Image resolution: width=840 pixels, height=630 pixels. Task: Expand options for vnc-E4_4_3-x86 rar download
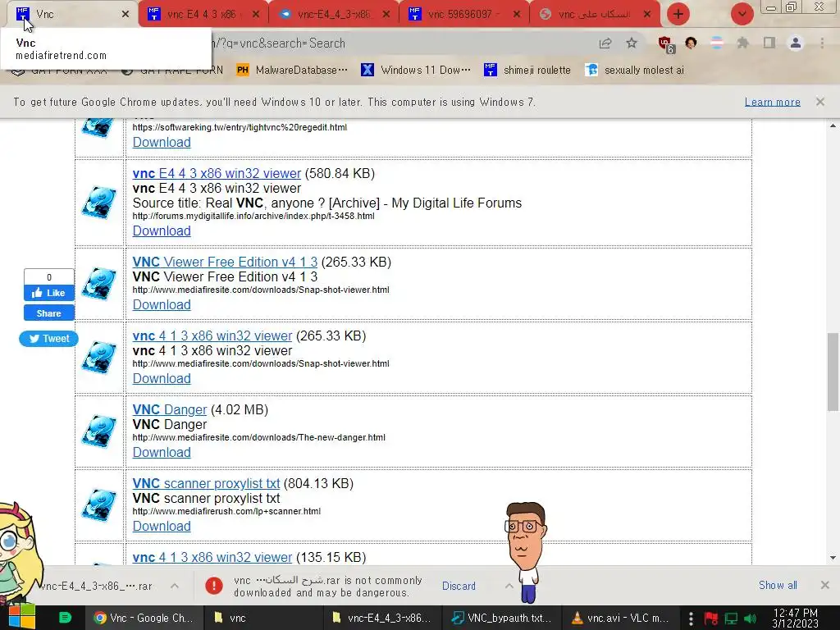click(x=175, y=586)
